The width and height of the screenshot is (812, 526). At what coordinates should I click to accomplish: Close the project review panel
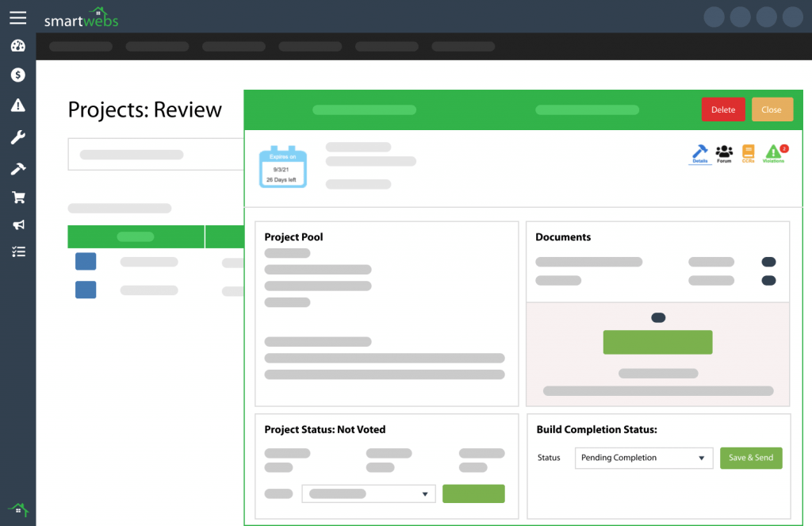click(772, 109)
